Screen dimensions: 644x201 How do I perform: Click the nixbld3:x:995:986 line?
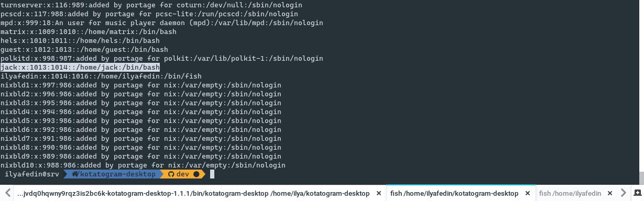140,103
